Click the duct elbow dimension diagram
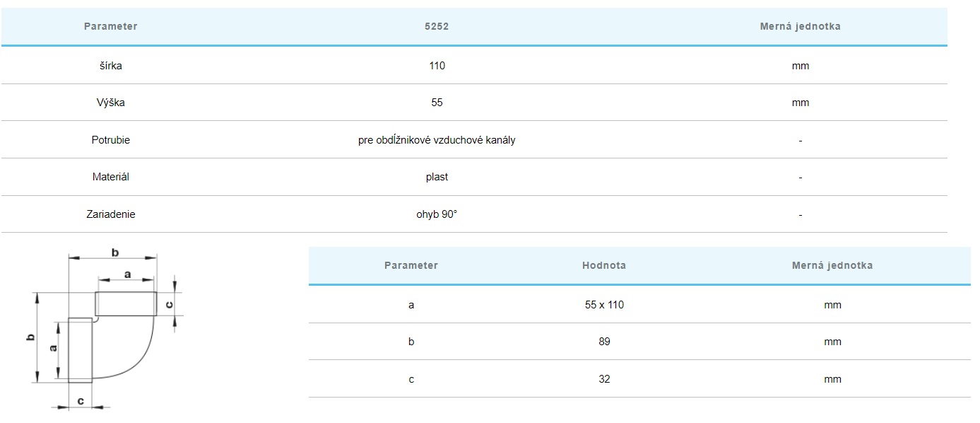This screenshot has height=423, width=980. [x=106, y=330]
